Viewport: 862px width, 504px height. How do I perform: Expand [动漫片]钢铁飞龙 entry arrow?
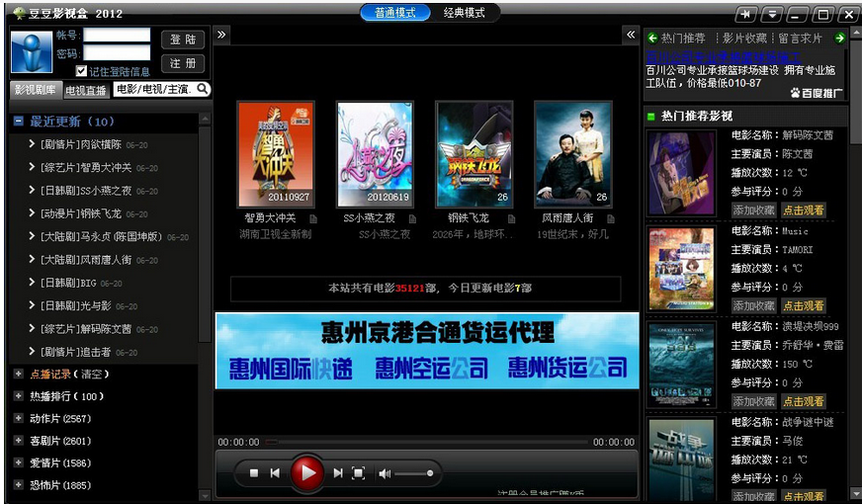coord(32,213)
